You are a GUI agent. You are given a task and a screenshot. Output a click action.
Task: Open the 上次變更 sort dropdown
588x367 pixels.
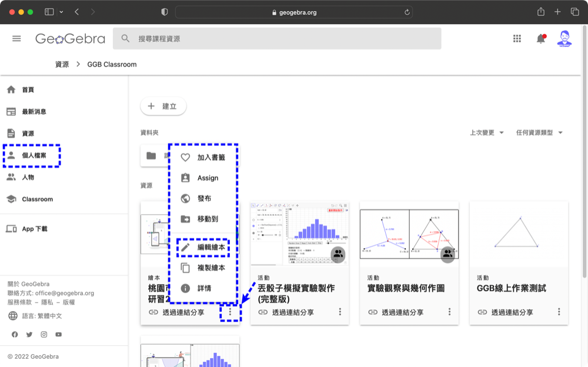487,132
